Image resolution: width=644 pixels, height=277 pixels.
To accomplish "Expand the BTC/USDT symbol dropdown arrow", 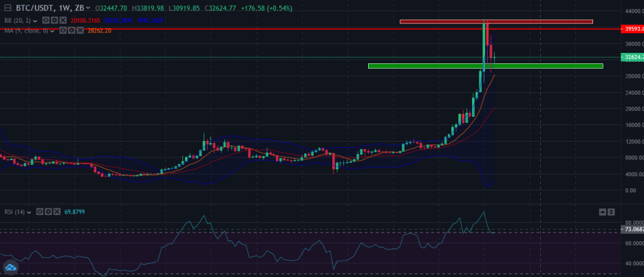I will 88,8.
